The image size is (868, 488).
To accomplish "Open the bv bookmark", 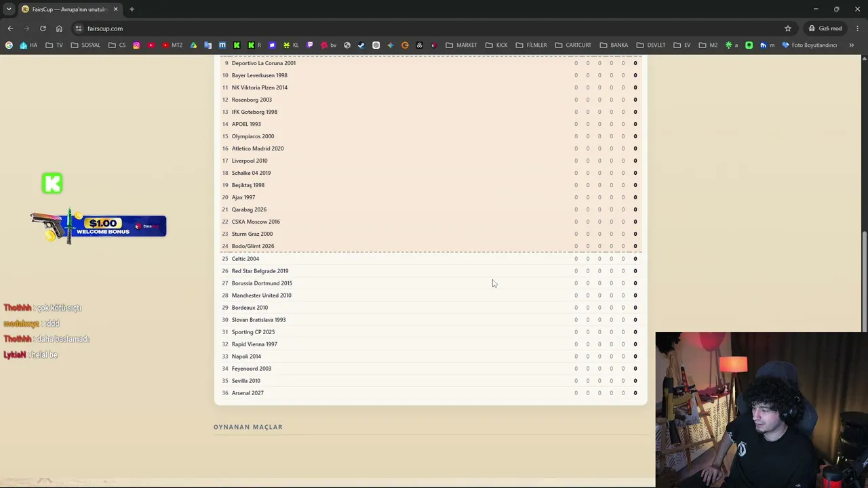I will 329,45.
